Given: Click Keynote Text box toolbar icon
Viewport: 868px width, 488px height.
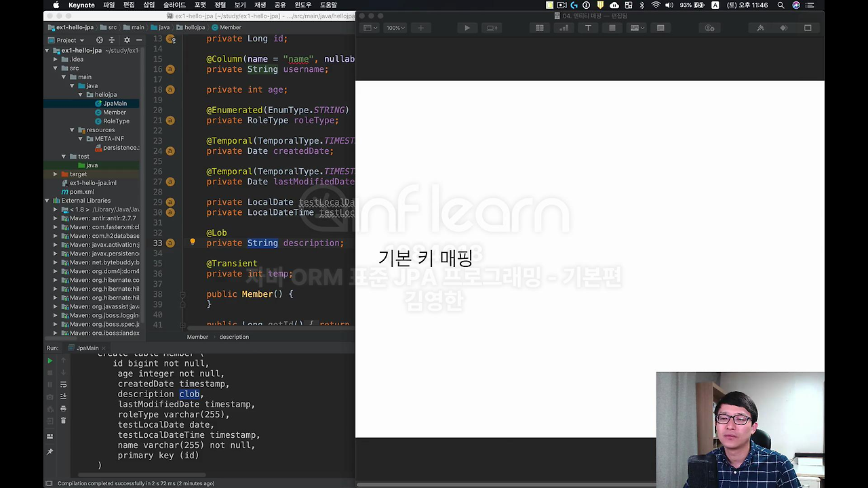Looking at the screenshot, I should pos(588,28).
